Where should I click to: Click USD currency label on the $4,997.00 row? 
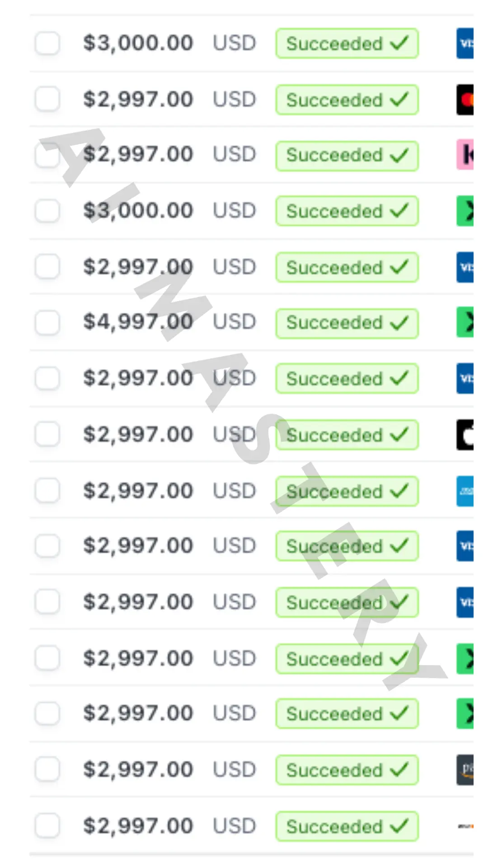(x=234, y=322)
